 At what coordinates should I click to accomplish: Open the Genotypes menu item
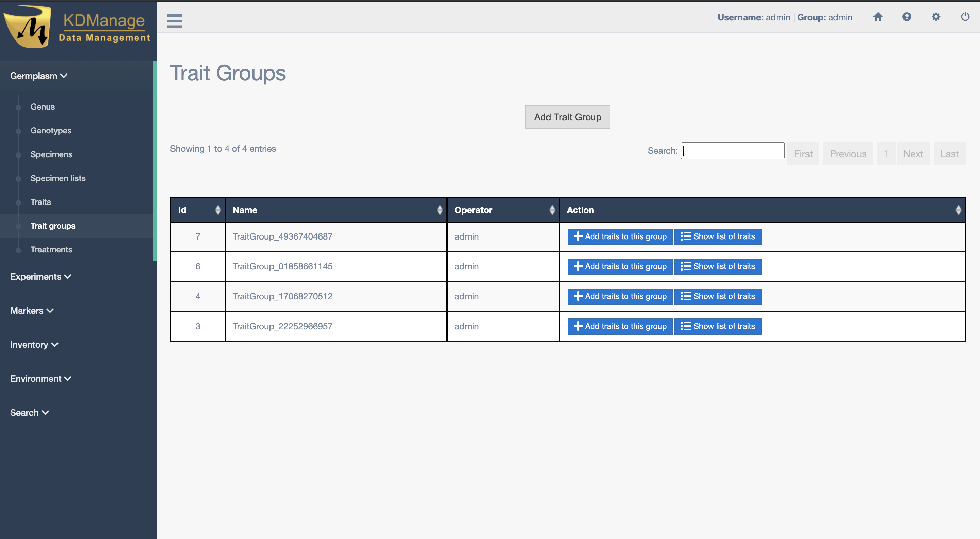tap(51, 130)
